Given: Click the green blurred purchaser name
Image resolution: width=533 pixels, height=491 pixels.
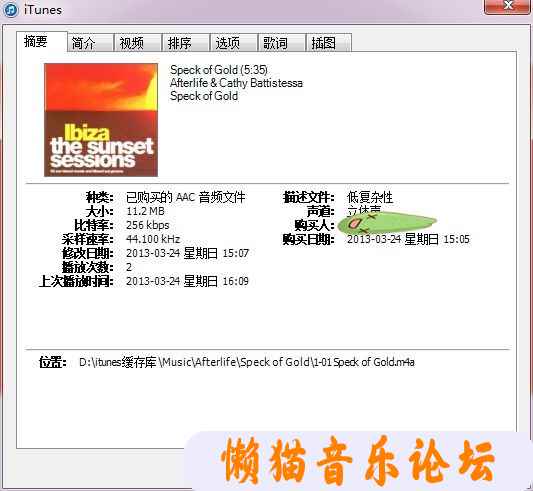Looking at the screenshot, I should tap(387, 223).
